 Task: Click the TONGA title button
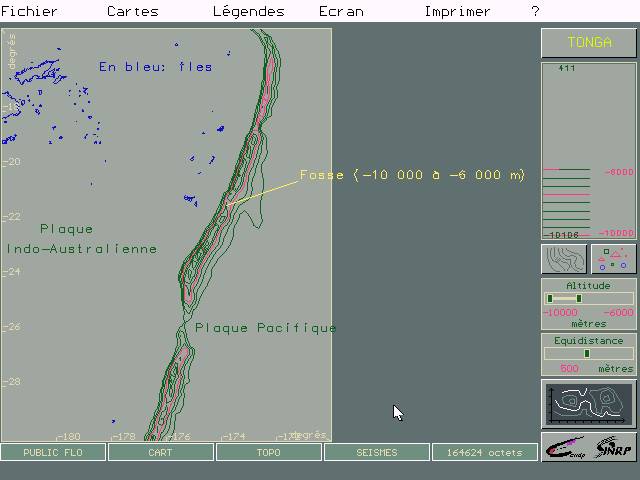pyautogui.click(x=589, y=43)
